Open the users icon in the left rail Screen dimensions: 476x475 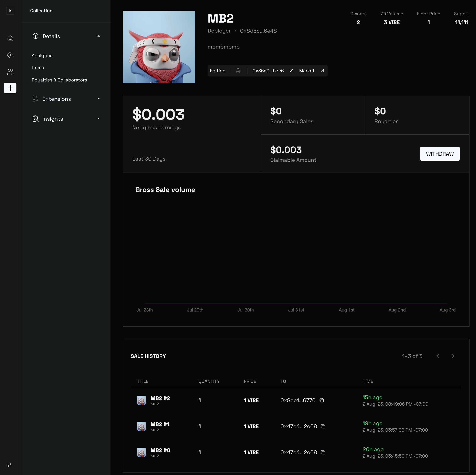[x=10, y=72]
